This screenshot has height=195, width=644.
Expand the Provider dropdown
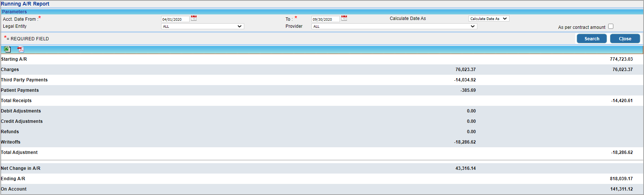(394, 26)
